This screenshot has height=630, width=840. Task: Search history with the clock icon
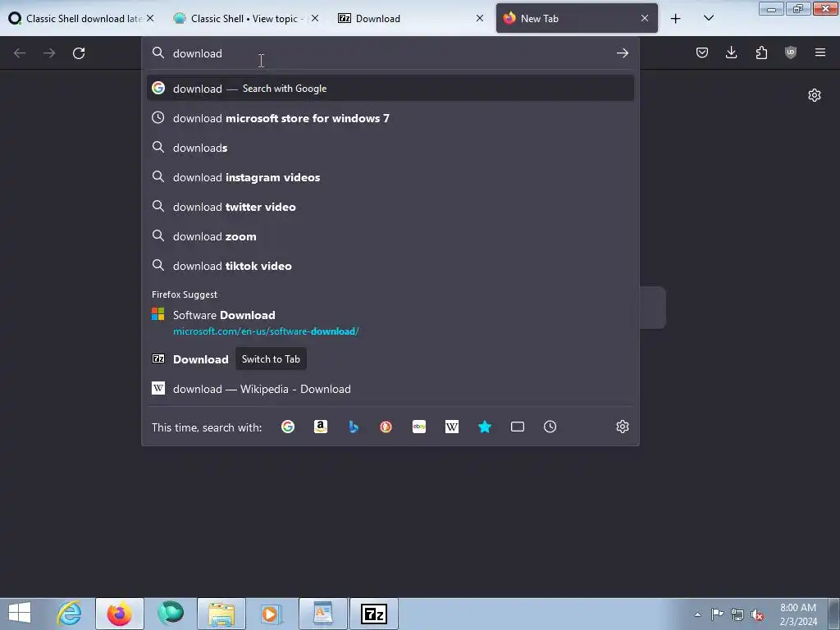coord(550,427)
